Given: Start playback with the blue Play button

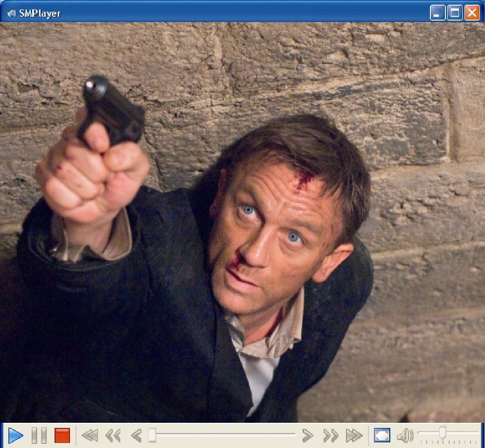Looking at the screenshot, I should (15, 436).
